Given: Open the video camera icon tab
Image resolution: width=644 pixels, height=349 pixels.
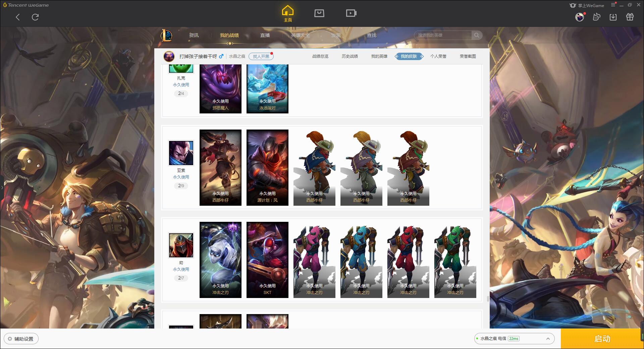Looking at the screenshot, I should pos(351,13).
